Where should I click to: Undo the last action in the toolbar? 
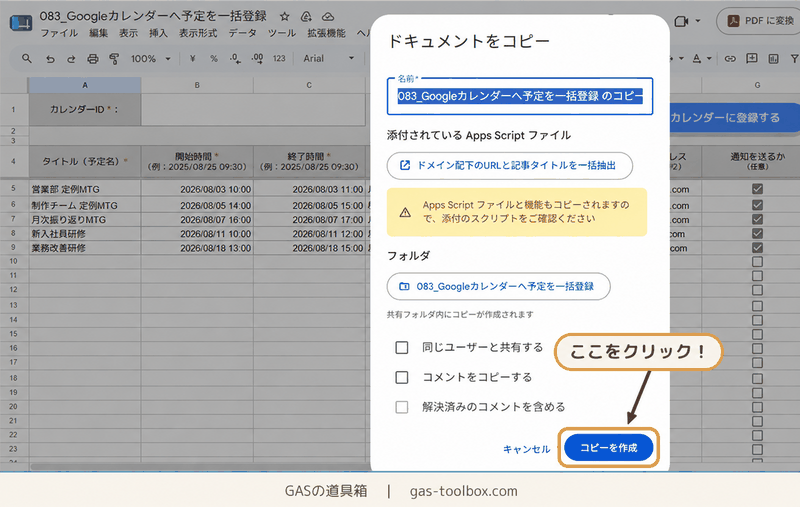50,59
